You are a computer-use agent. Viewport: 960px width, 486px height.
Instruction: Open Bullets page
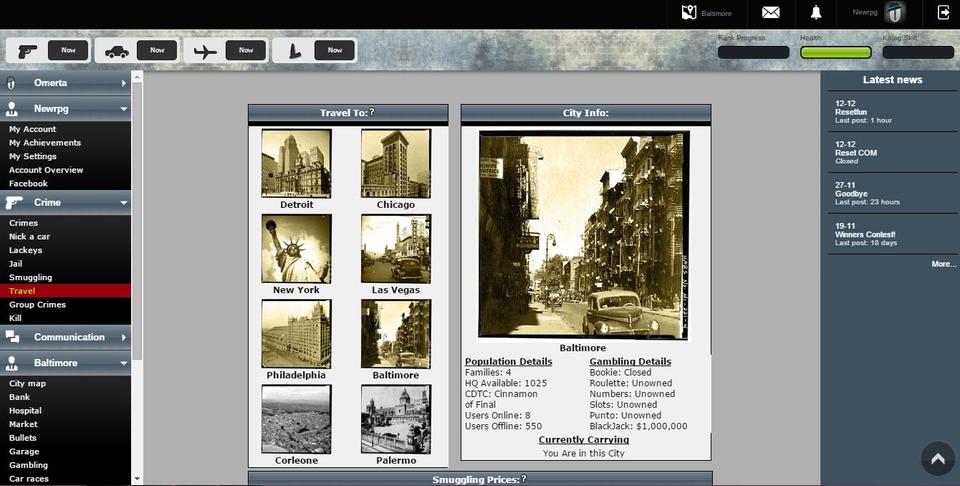(23, 438)
